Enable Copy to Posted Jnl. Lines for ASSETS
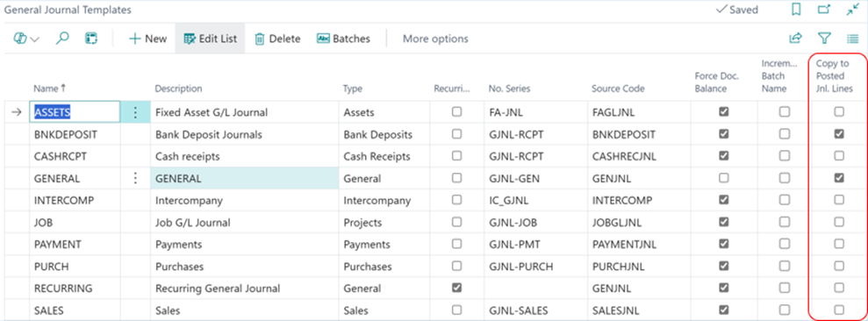Image resolution: width=868 pixels, height=321 pixels. [839, 111]
